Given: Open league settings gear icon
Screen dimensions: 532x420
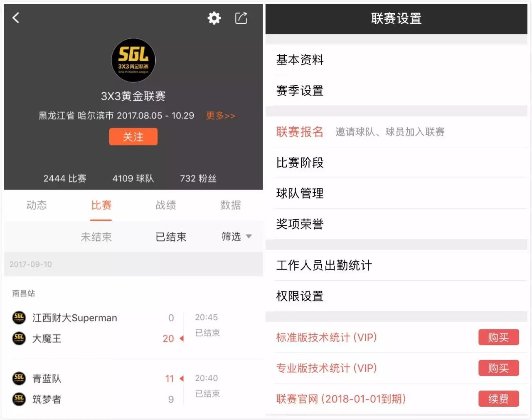Looking at the screenshot, I should tap(214, 18).
